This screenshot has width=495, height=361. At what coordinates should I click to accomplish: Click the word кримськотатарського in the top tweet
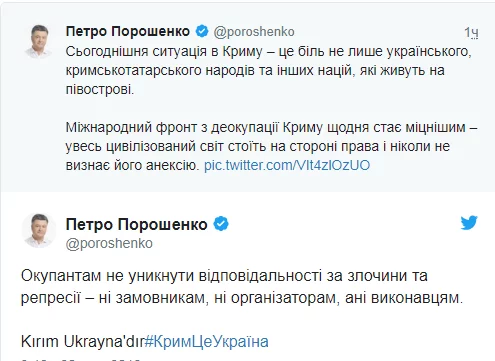133,71
